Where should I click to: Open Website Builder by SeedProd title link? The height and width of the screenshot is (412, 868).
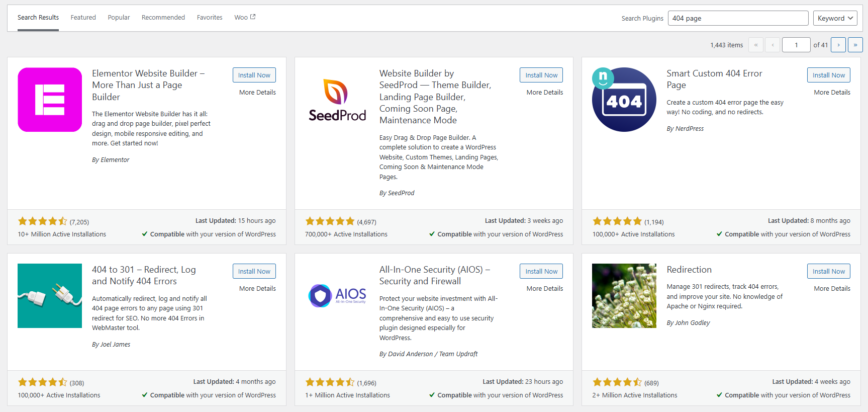[x=435, y=97]
